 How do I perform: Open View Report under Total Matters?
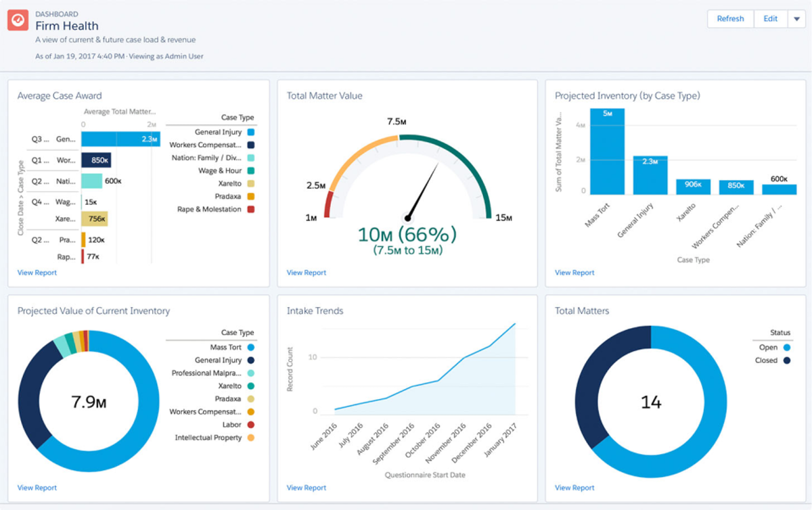point(574,488)
